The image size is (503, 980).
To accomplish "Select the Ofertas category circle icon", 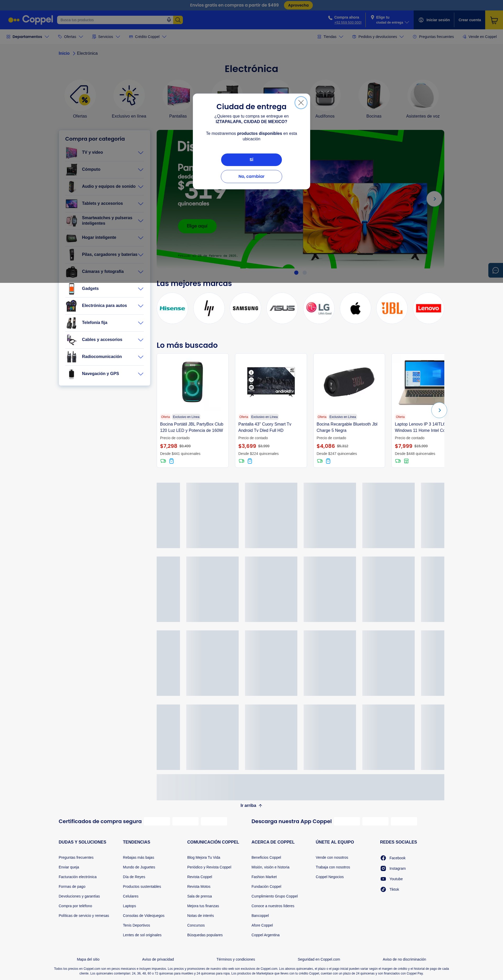I will 80,95.
